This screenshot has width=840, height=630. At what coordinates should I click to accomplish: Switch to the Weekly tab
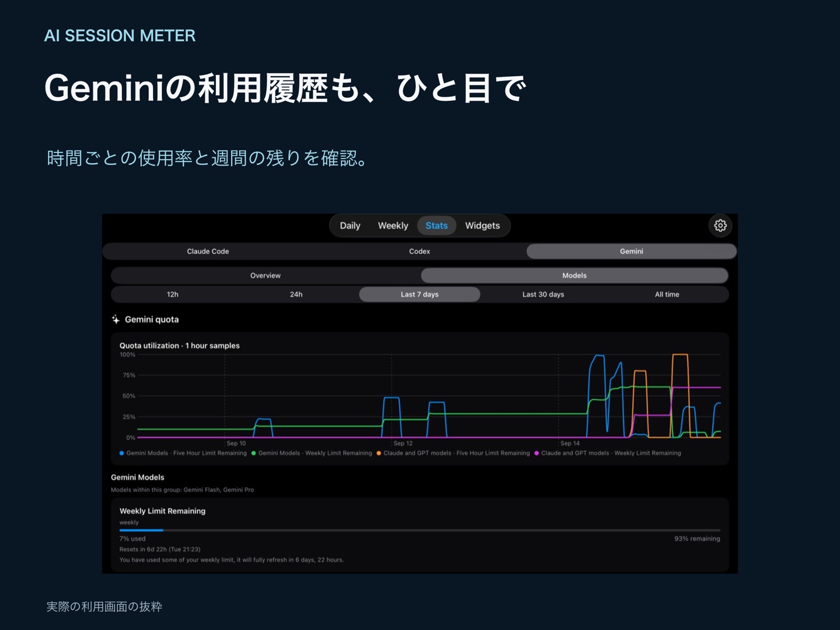[x=393, y=226]
